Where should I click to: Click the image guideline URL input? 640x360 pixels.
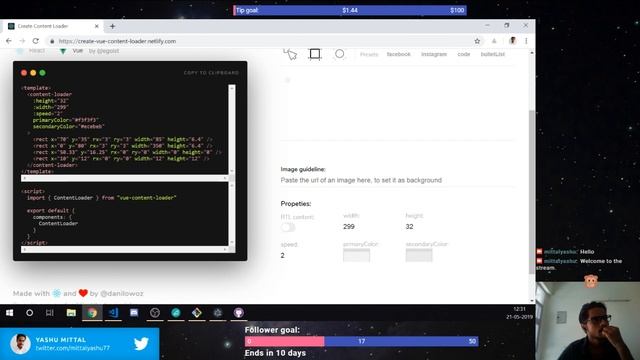click(x=398, y=180)
